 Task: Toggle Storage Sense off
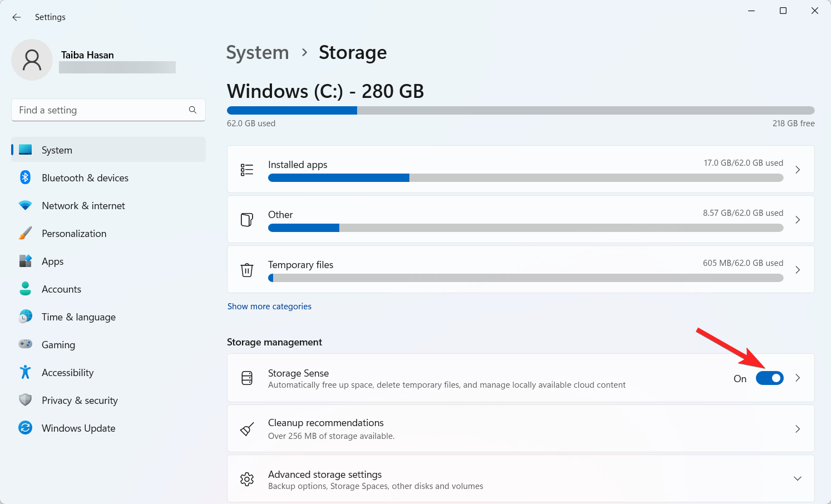[x=770, y=378]
